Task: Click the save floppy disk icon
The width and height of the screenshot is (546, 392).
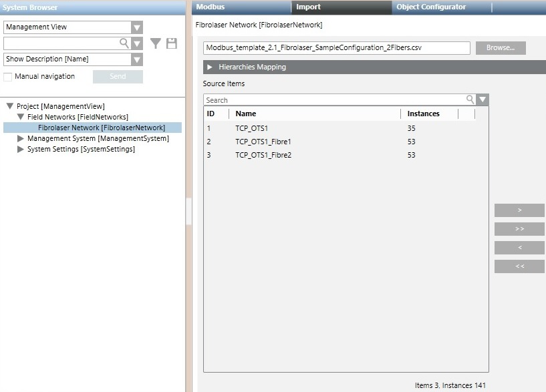Action: click(x=172, y=43)
